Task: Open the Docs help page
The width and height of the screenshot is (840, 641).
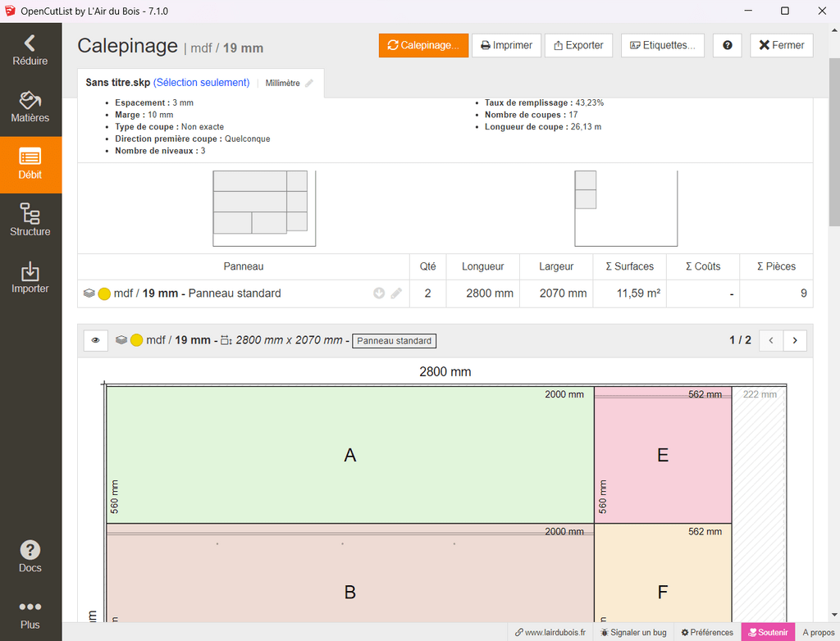Action: pos(30,557)
